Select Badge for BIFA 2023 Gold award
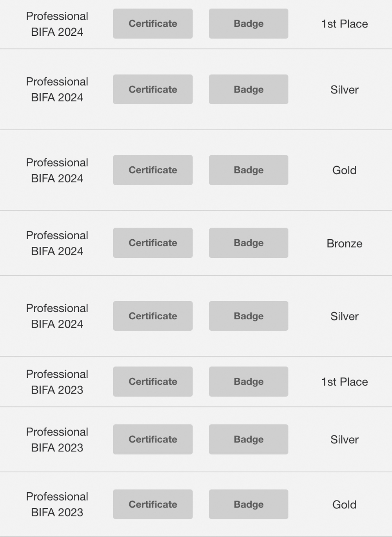The width and height of the screenshot is (392, 537). pyautogui.click(x=248, y=504)
